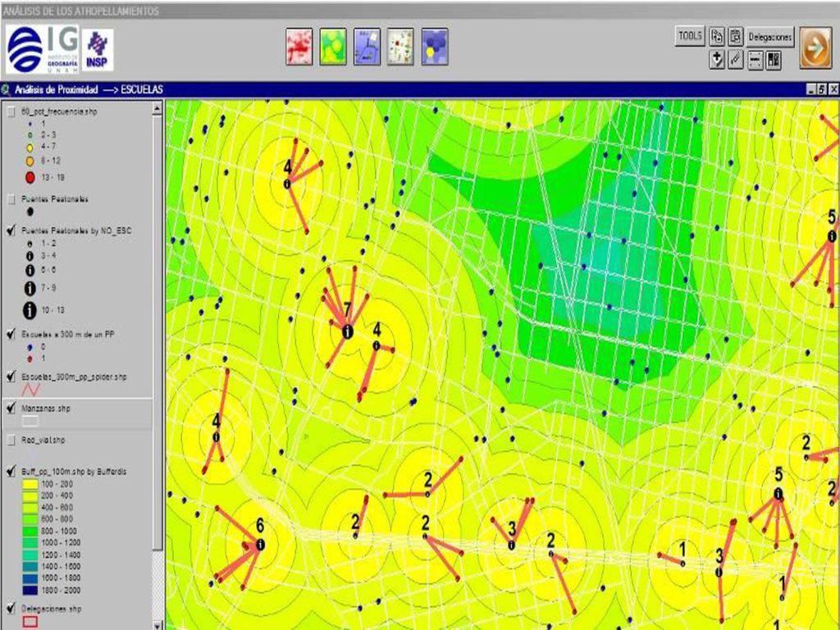The width and height of the screenshot is (840, 630).
Task: Uncheck Buff_pp_100m.shp by Bufferdis layer
Action: (x=11, y=472)
